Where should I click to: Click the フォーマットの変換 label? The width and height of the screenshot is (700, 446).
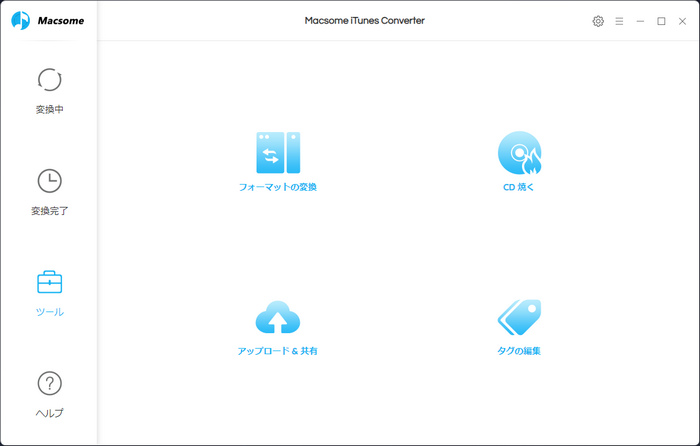(278, 187)
